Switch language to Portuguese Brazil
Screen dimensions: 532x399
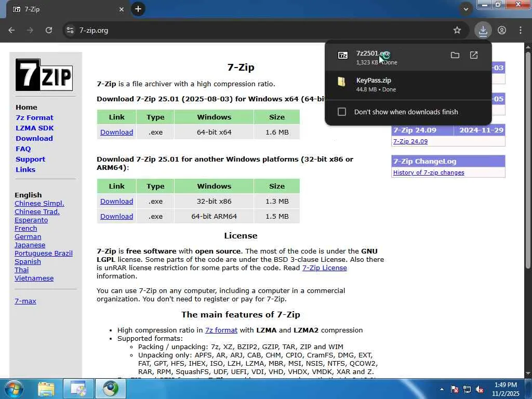click(x=44, y=253)
